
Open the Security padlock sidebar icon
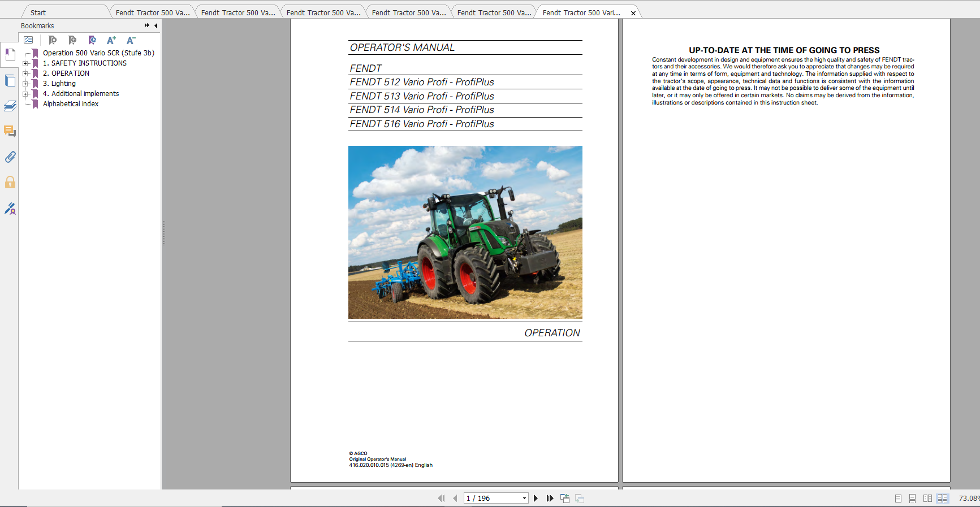[10, 182]
